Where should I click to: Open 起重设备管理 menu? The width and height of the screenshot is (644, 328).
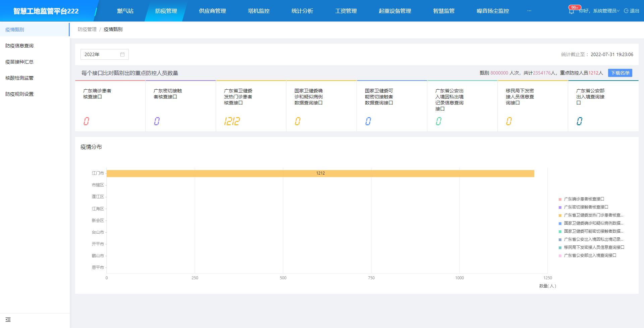[395, 11]
